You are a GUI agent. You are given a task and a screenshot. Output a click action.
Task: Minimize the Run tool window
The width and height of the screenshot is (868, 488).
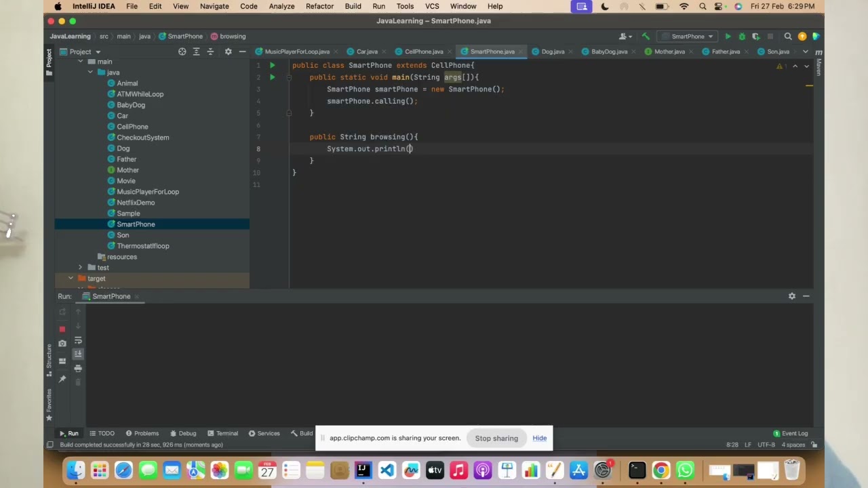pos(806,296)
